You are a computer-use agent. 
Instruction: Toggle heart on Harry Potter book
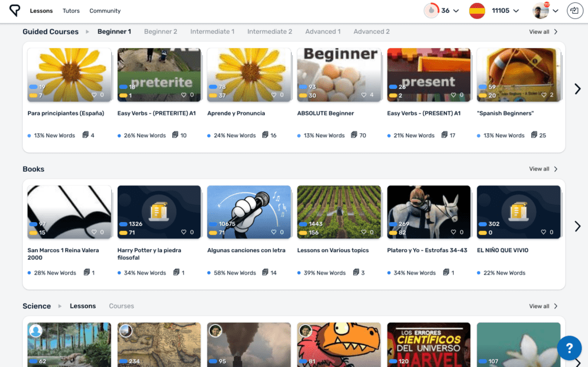point(184,233)
